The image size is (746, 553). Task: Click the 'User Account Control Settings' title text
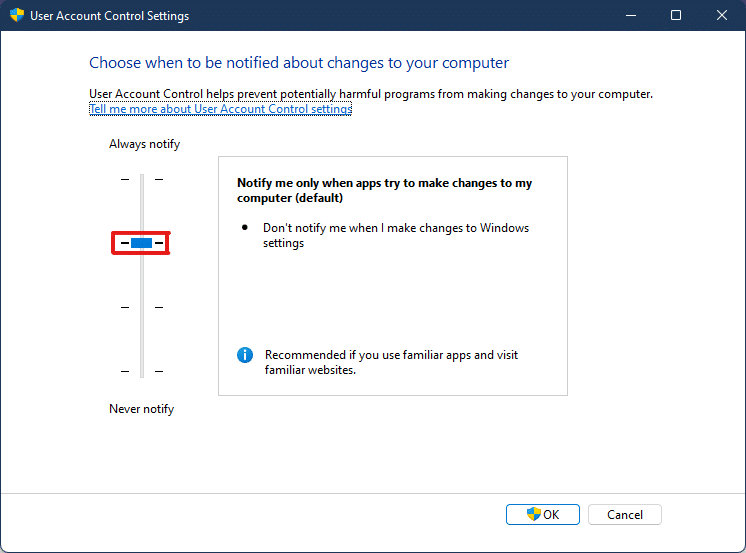click(109, 16)
